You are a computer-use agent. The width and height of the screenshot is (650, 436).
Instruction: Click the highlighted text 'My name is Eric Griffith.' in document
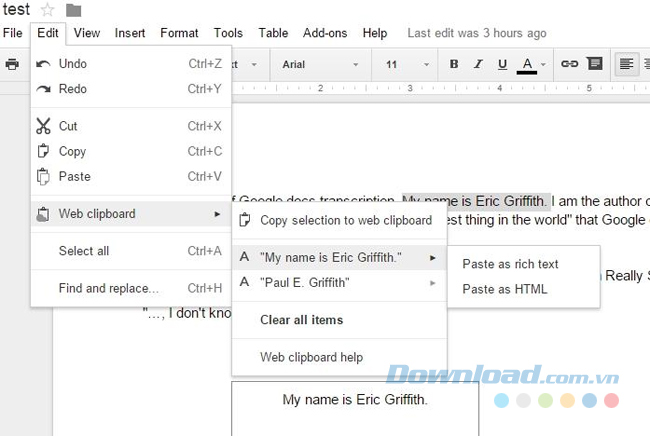(x=476, y=201)
